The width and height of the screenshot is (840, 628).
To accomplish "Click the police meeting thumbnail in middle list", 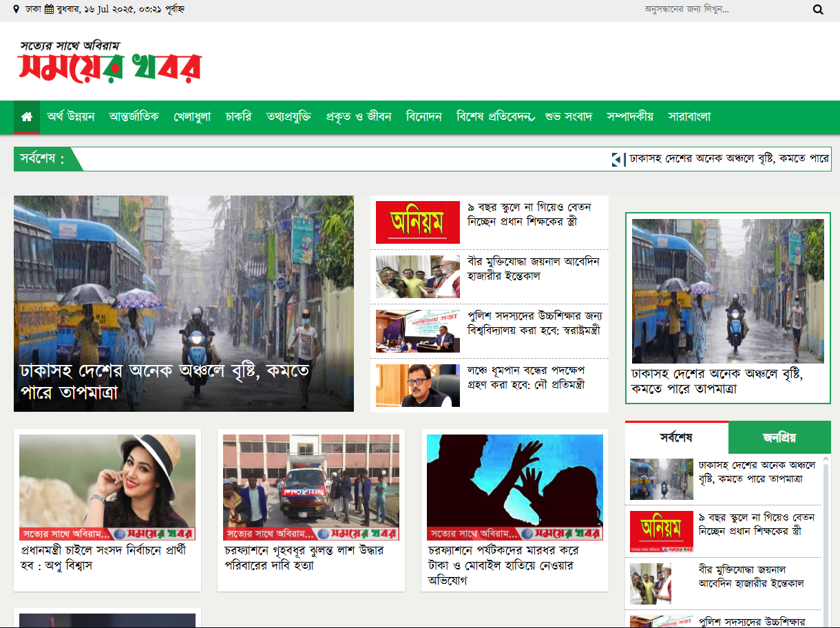I will 418,331.
